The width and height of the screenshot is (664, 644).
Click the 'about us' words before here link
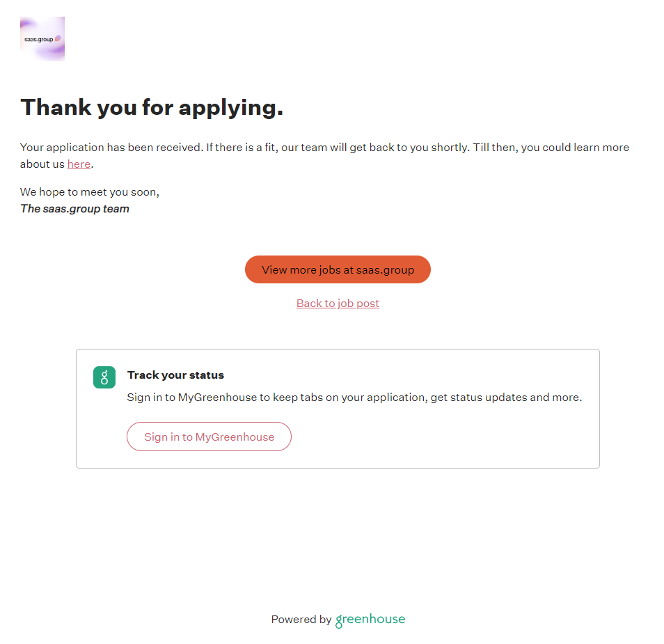(42, 164)
